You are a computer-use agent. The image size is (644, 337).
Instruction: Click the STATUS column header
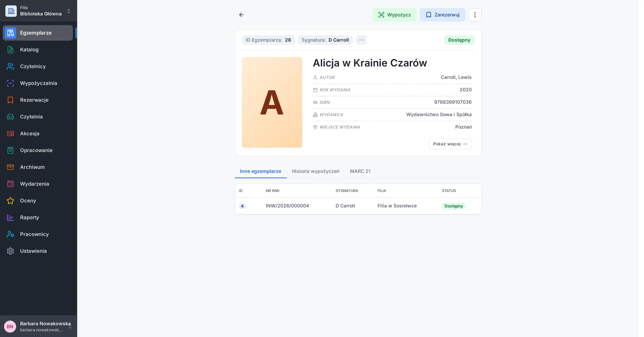point(449,191)
